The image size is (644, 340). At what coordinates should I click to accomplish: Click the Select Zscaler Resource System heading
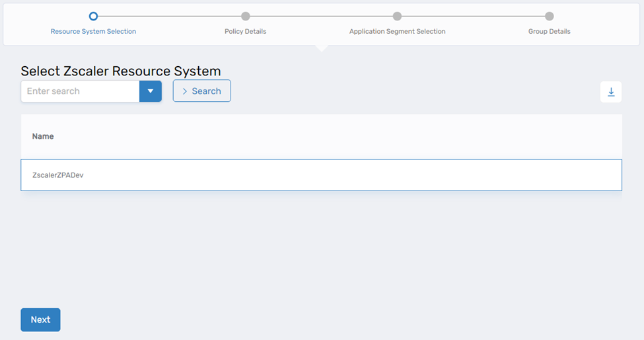[x=121, y=71]
